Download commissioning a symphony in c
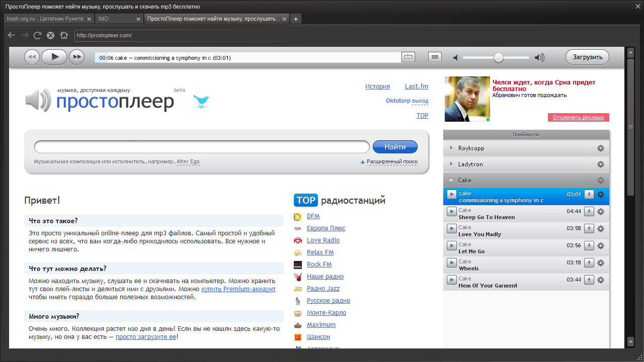Screen dimensions: 644x362 (x=589, y=195)
